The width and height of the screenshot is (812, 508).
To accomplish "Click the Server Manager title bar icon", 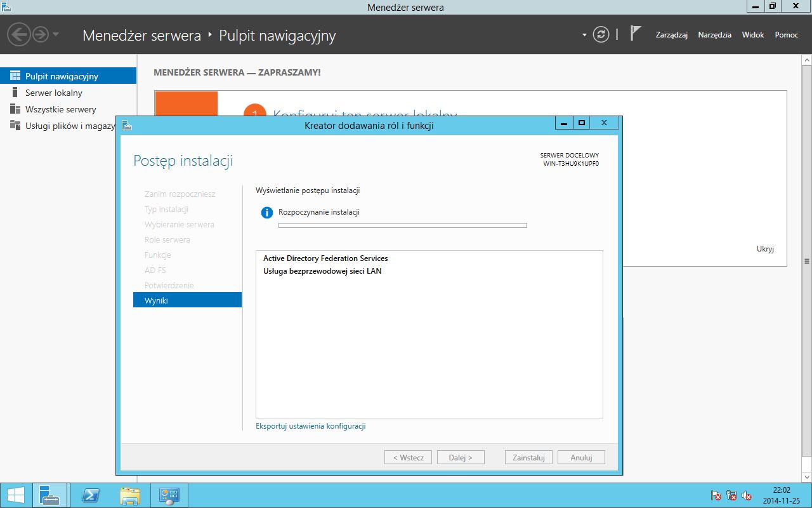I will pyautogui.click(x=6, y=7).
